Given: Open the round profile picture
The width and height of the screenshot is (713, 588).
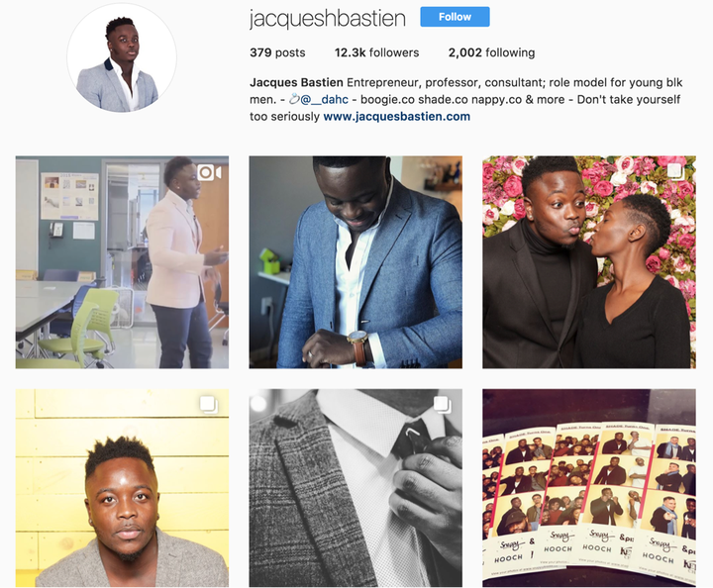Looking at the screenshot, I should 122,57.
